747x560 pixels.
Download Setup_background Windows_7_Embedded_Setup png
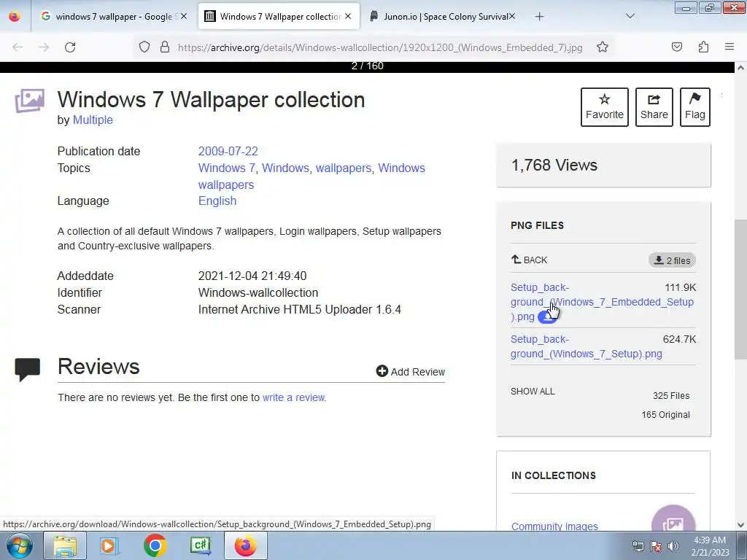[x=602, y=302]
